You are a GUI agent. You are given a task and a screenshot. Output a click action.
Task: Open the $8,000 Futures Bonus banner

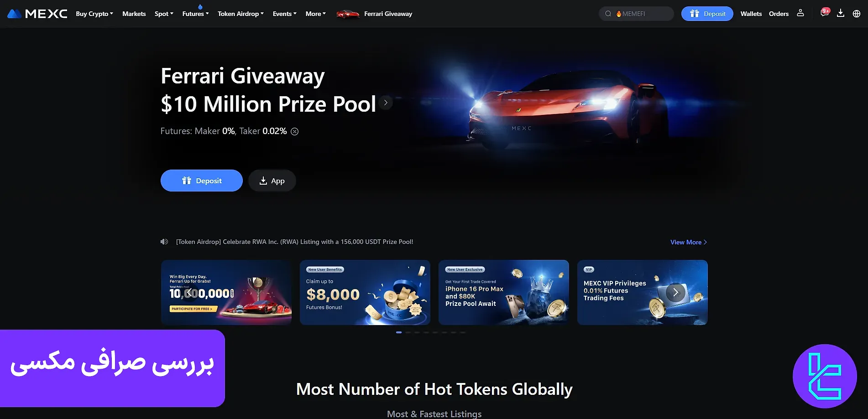pos(365,292)
